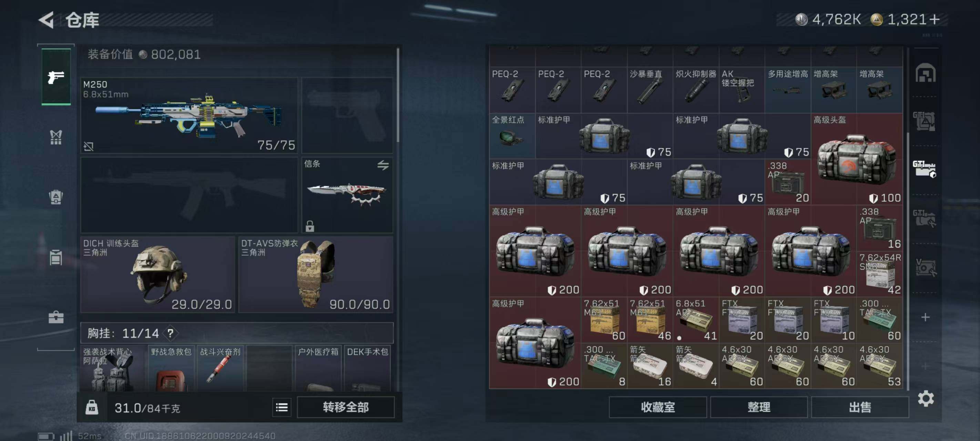Select the main stash house icon
This screenshot has width=980, height=441.
tap(925, 73)
